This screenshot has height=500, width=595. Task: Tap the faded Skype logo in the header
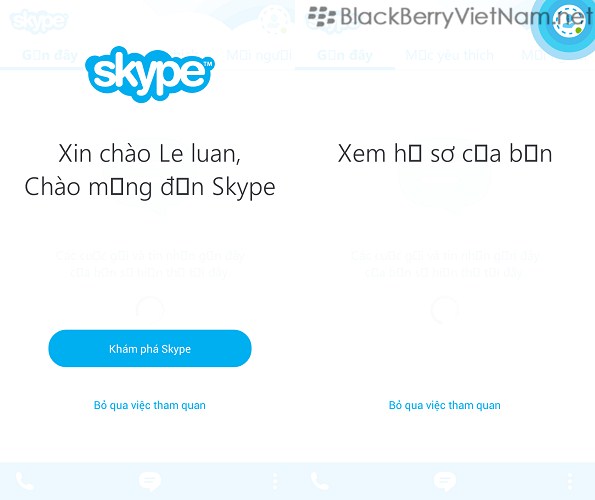click(x=39, y=21)
